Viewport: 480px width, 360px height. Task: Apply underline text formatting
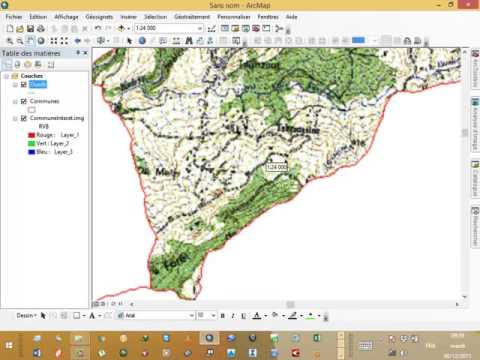coord(244,316)
